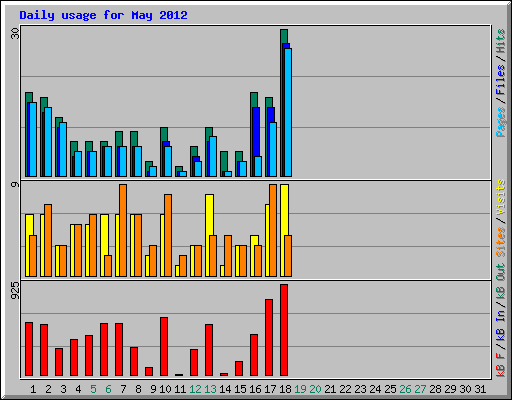Click day '17' on the date axis

click(270, 389)
